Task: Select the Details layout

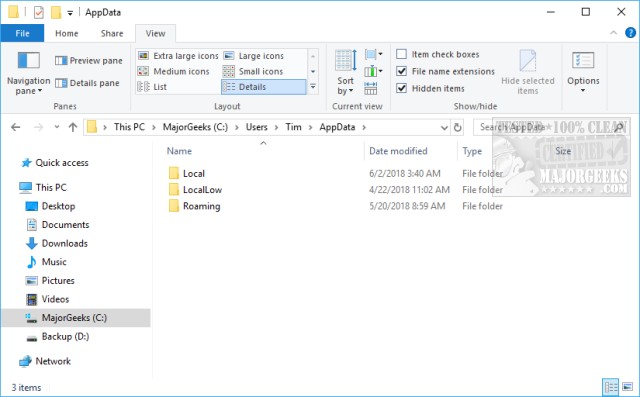Action: point(264,87)
